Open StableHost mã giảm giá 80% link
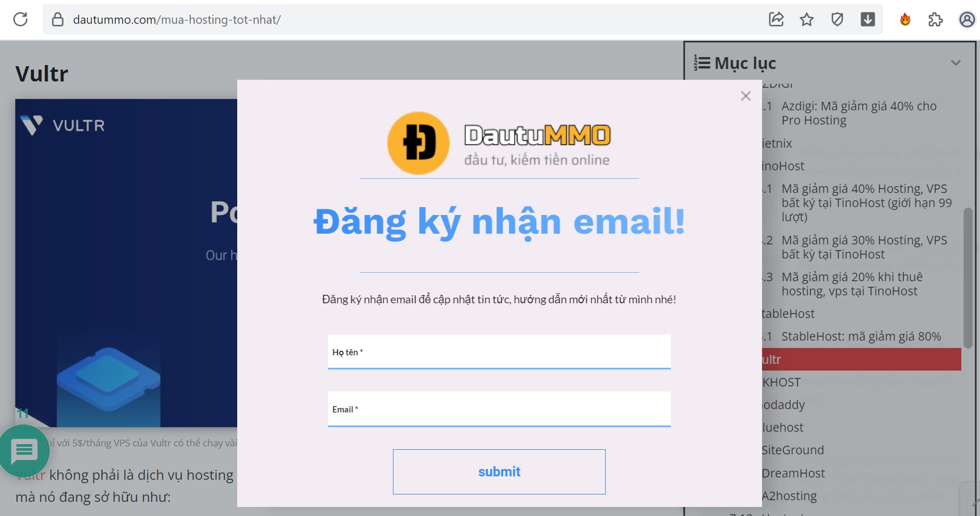The height and width of the screenshot is (516, 980). tap(861, 336)
